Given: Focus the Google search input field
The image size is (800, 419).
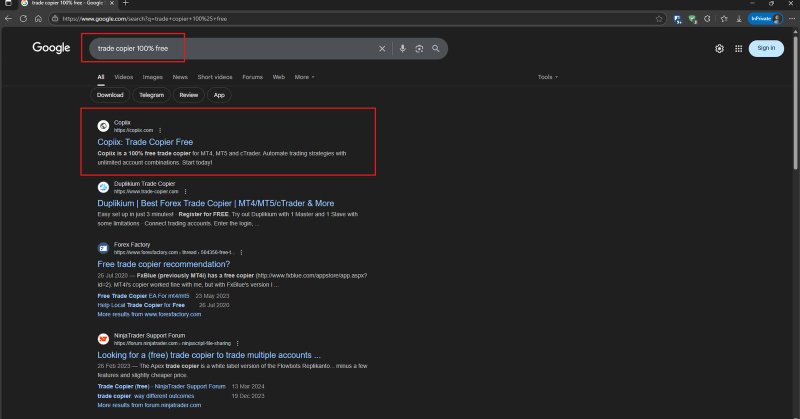Looking at the screenshot, I should 235,48.
